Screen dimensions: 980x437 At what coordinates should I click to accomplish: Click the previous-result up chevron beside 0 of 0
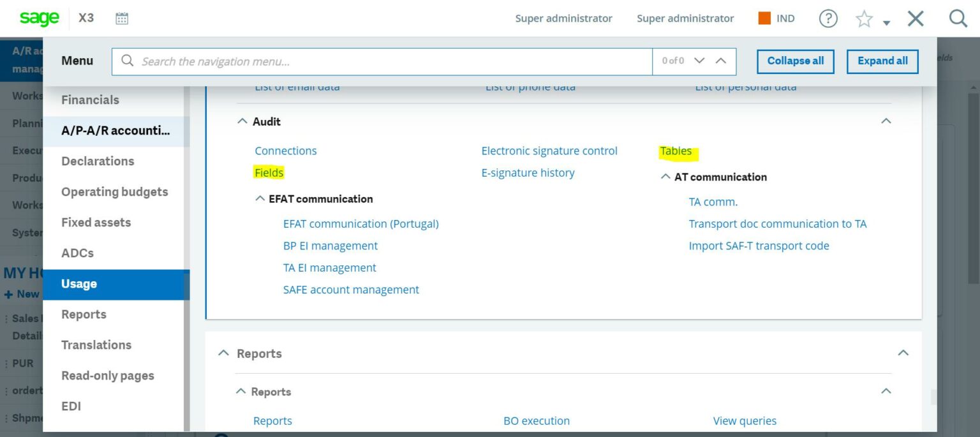point(720,61)
